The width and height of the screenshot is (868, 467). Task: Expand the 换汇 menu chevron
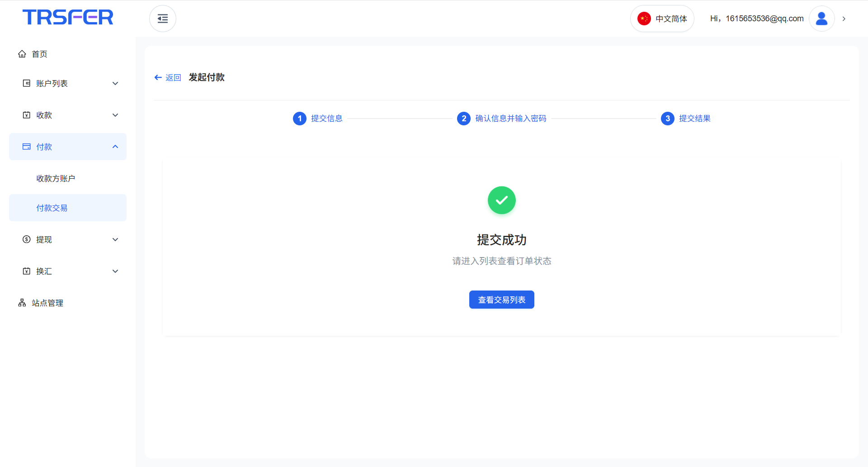tap(115, 271)
